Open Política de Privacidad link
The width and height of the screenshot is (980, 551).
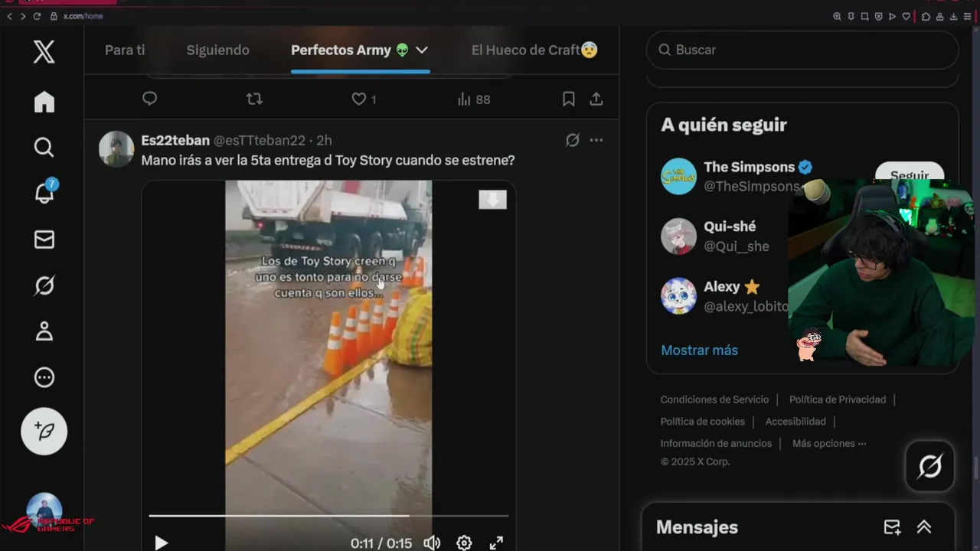point(838,399)
